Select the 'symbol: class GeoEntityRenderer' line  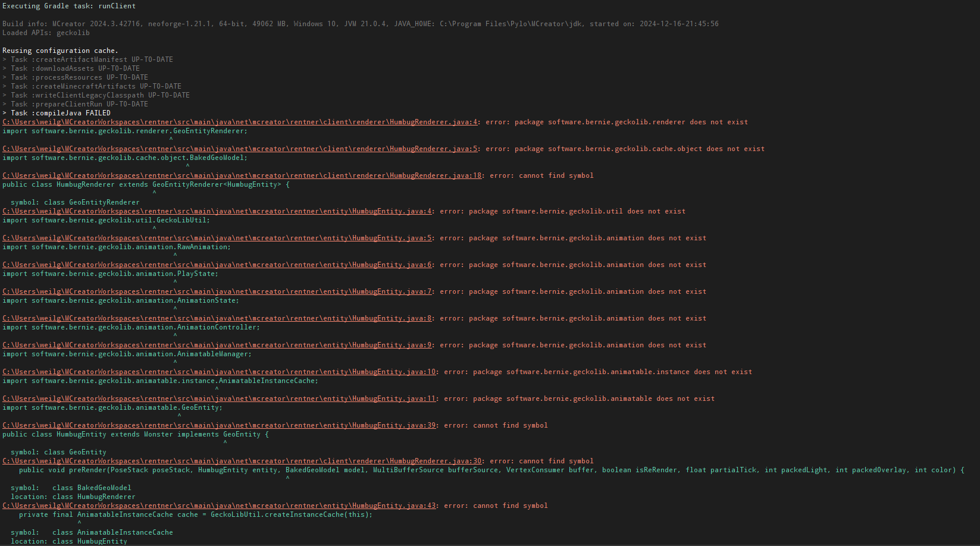pyautogui.click(x=75, y=202)
